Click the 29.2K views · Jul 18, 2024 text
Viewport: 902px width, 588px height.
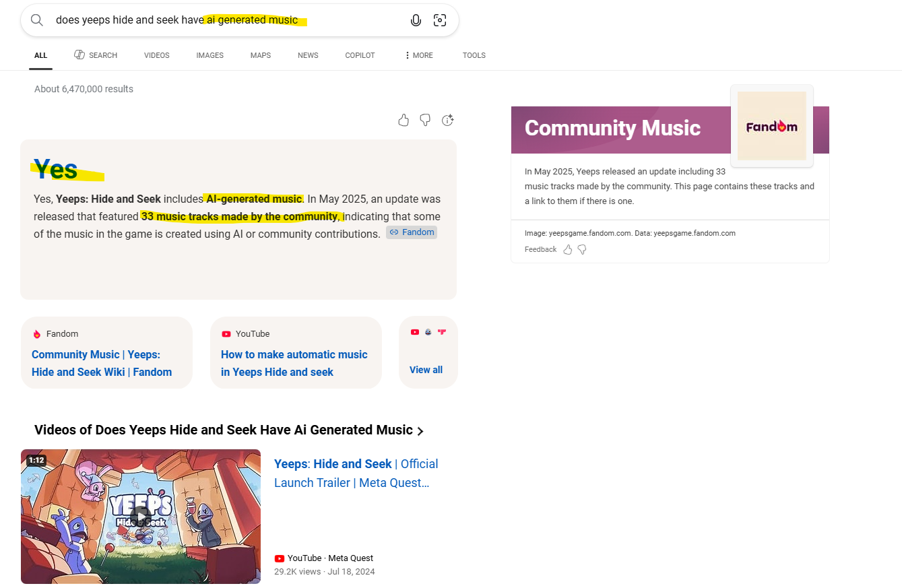click(325, 572)
